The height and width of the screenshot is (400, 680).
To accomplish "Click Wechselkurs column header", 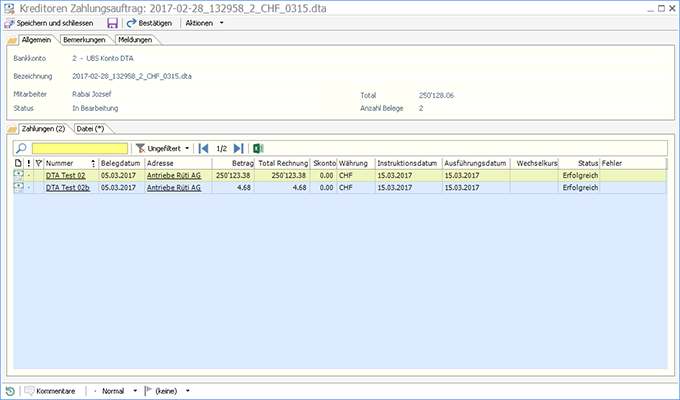I will click(x=535, y=164).
